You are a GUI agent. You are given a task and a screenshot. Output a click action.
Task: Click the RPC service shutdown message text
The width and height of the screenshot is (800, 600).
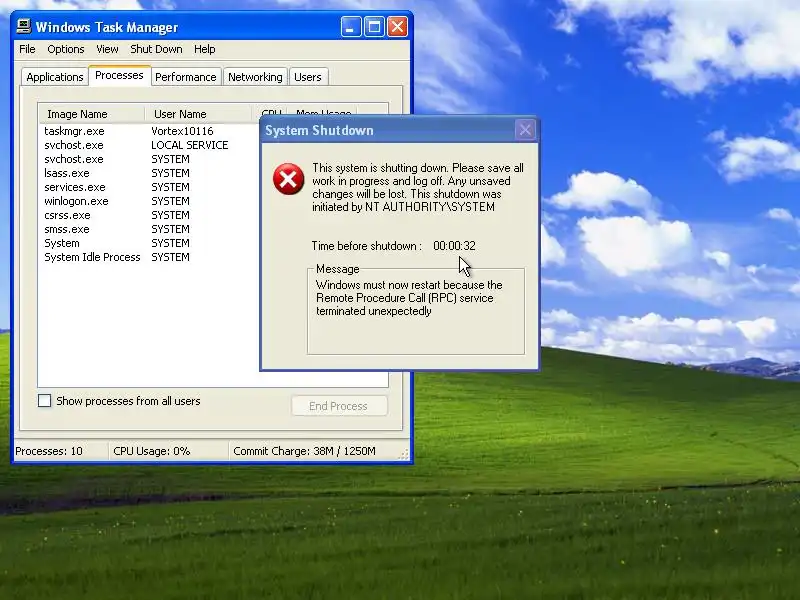[x=409, y=298]
